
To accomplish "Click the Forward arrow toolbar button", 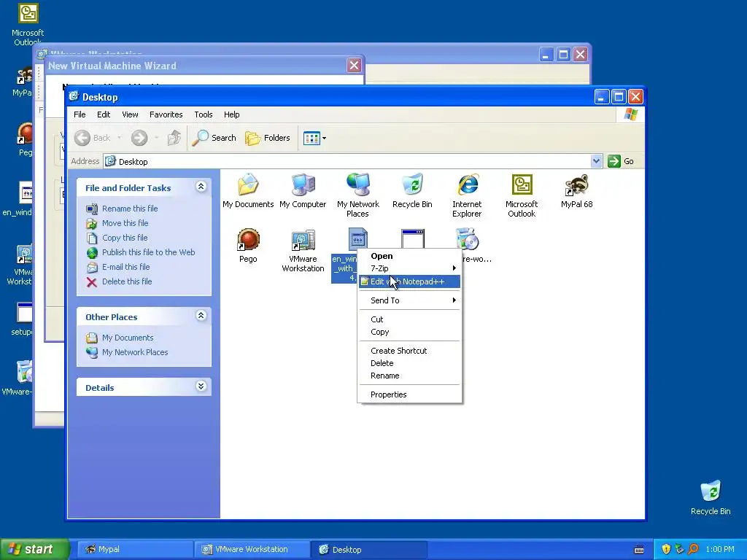I will coord(139,138).
